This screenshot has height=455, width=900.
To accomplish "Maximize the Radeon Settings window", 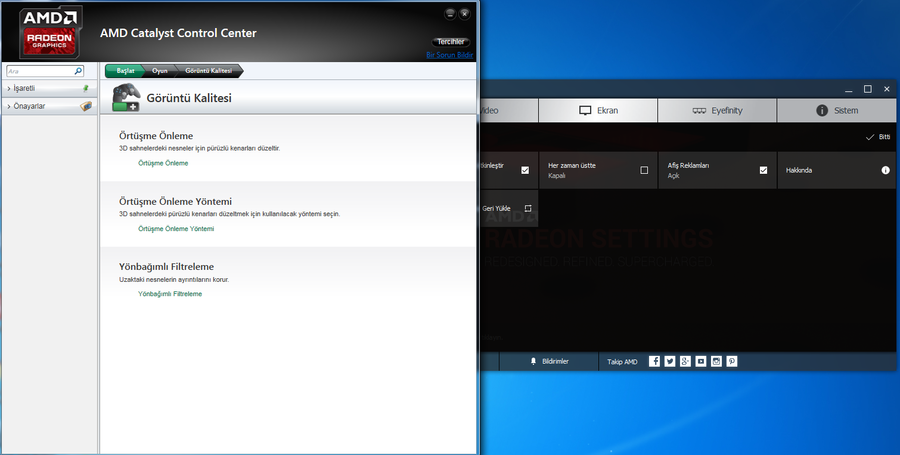I will [x=868, y=89].
